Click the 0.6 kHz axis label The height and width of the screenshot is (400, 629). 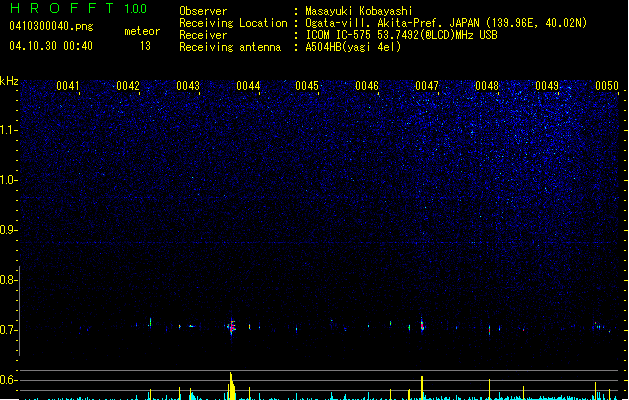(8, 380)
